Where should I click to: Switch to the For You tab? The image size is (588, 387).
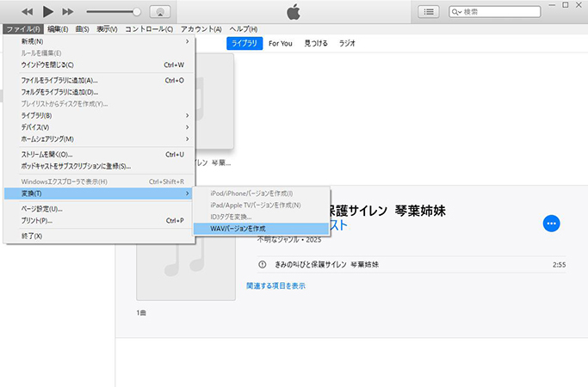[x=280, y=44]
